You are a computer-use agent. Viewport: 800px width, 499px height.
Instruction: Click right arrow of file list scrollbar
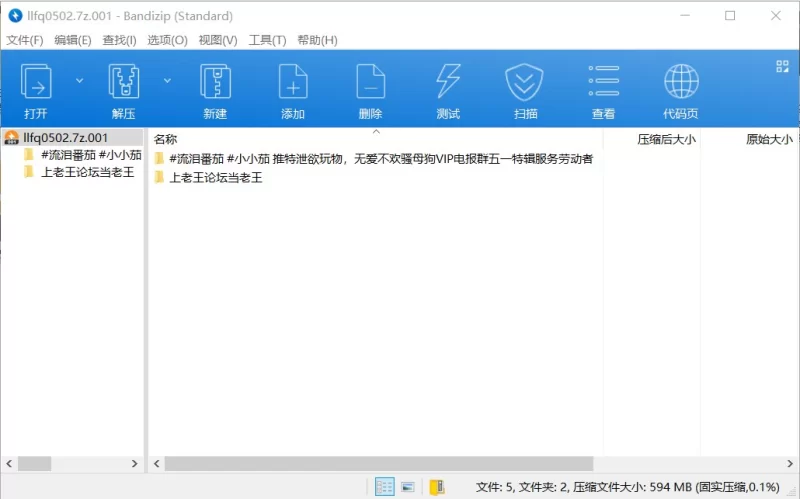(x=790, y=463)
